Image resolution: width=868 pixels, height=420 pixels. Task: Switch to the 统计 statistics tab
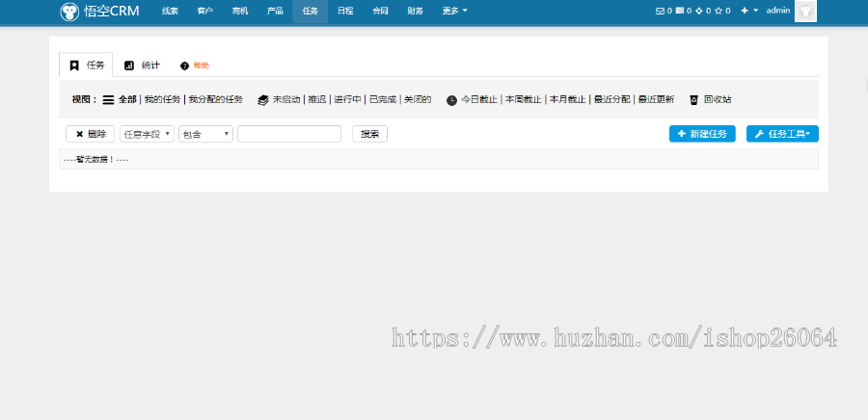(x=143, y=66)
